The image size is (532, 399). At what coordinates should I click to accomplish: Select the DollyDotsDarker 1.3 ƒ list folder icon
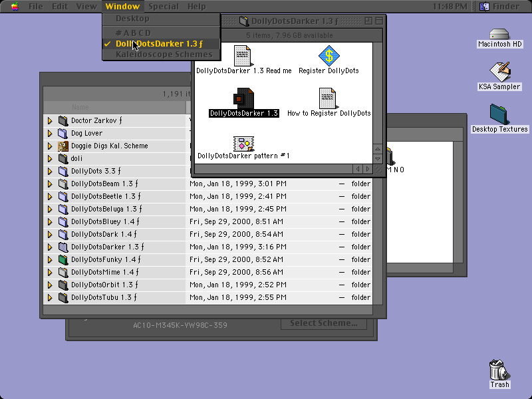[63, 247]
